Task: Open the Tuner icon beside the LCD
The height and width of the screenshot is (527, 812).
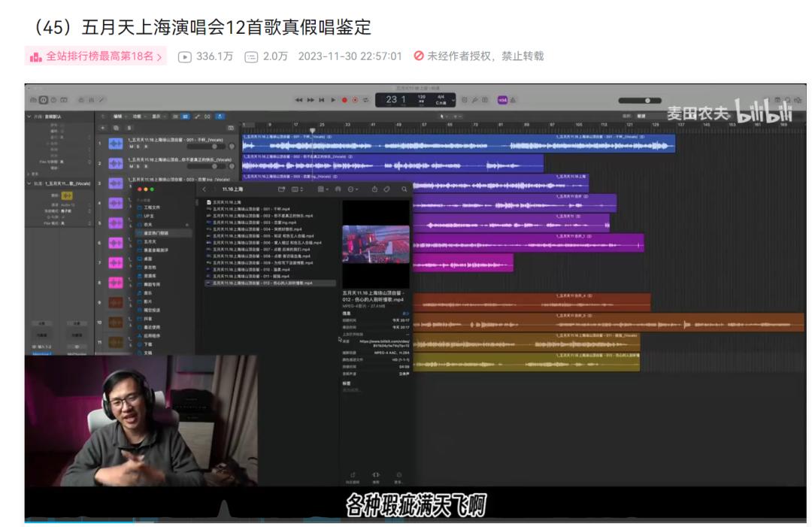Action: point(475,100)
